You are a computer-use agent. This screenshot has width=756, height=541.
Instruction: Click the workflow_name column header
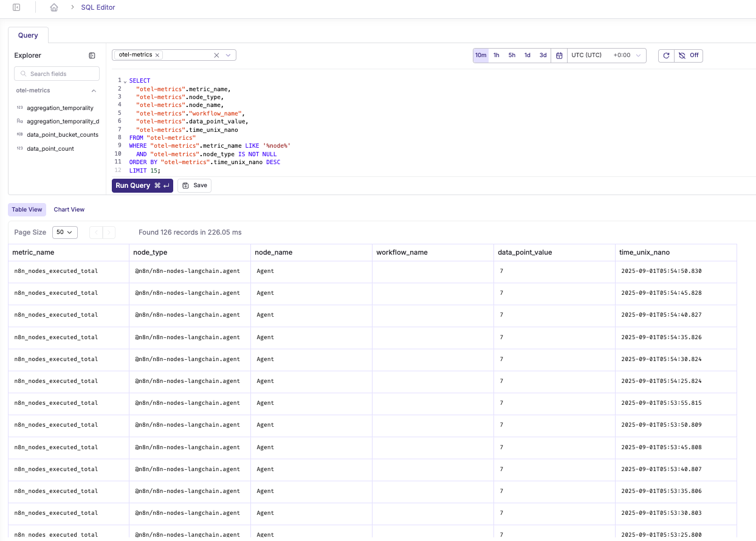pos(433,252)
